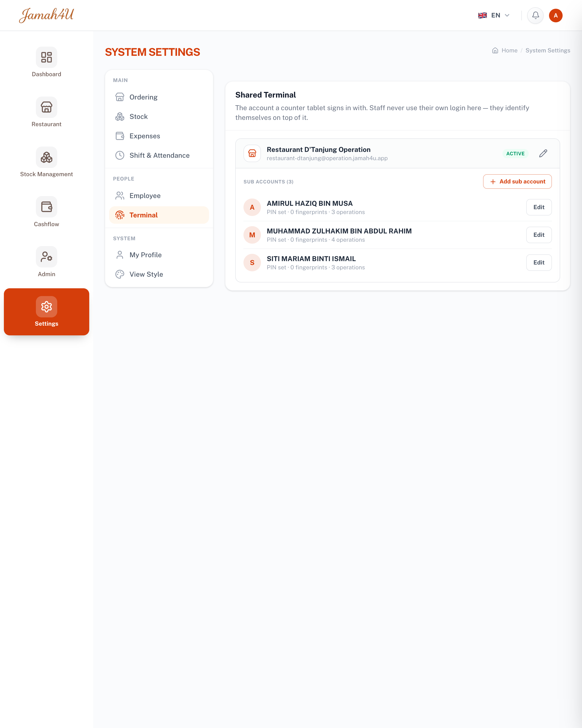This screenshot has width=582, height=728.
Task: Click the EN language label
Action: 496,16
